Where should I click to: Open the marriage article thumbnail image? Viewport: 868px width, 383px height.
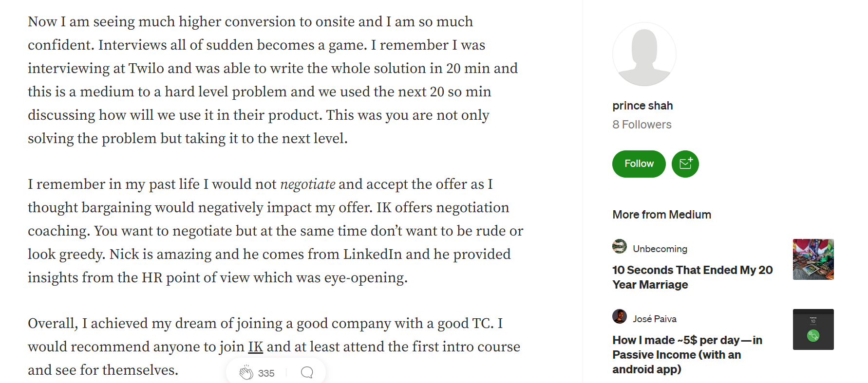(x=813, y=259)
